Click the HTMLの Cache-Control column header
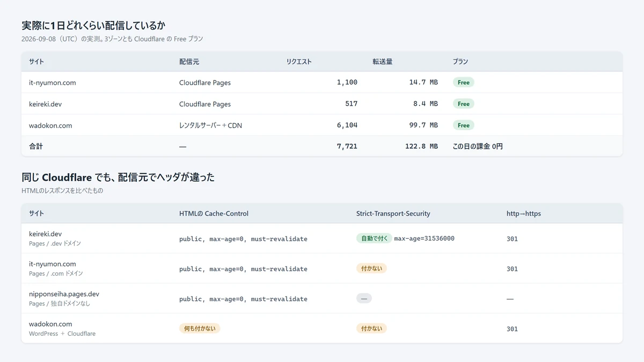The width and height of the screenshot is (644, 362). coord(214,213)
